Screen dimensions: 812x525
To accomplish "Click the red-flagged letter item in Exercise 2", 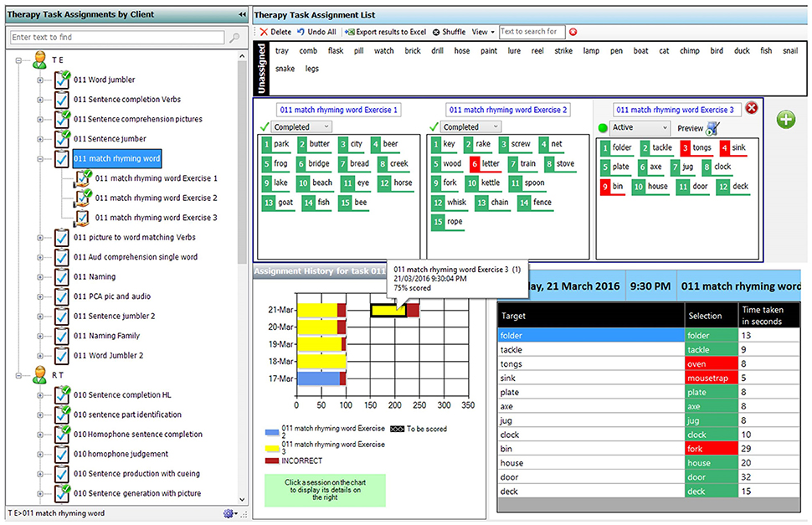I will pos(486,163).
